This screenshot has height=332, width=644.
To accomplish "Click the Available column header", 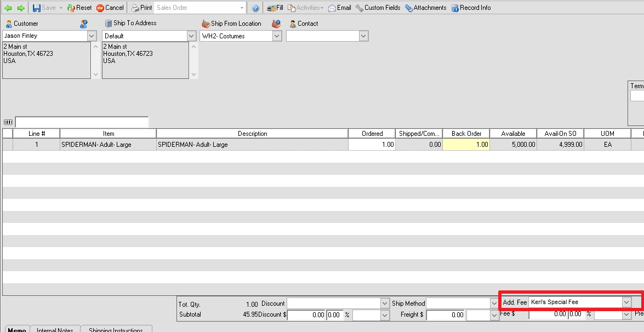I will pyautogui.click(x=513, y=134).
